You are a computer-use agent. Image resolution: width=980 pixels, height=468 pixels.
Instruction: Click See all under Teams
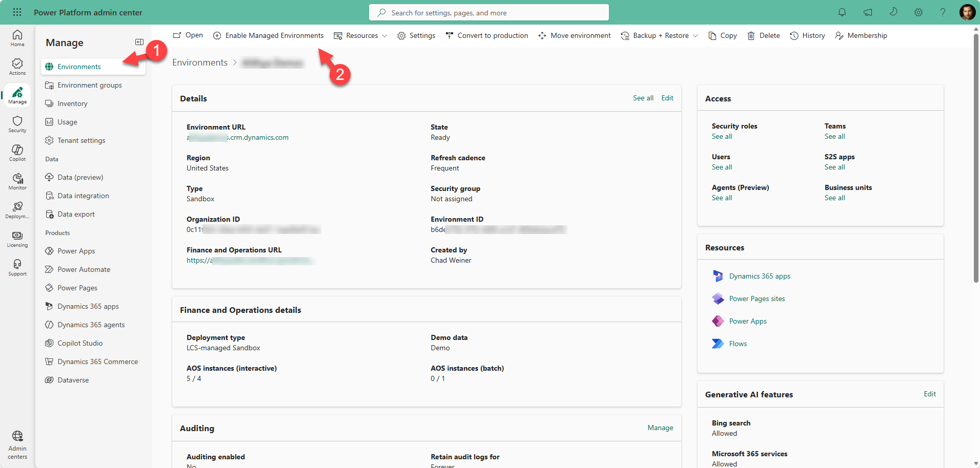point(834,136)
